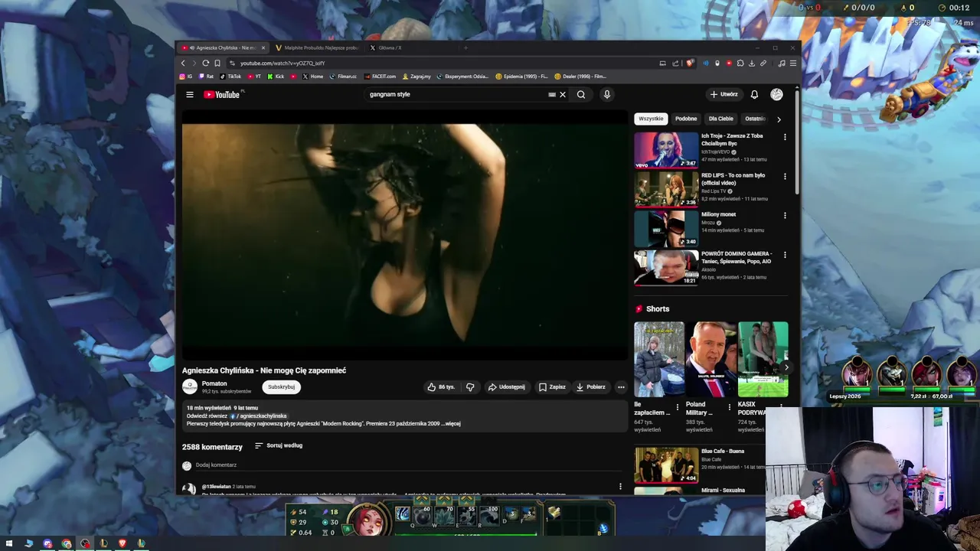
Task: Open Chrome from the taskbar
Action: tap(67, 543)
